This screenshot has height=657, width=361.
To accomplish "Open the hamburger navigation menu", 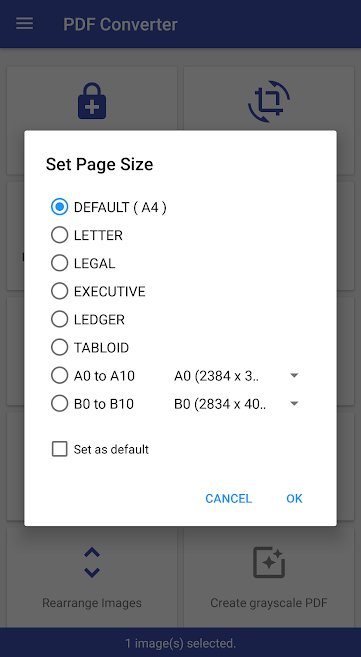I will [x=24, y=24].
